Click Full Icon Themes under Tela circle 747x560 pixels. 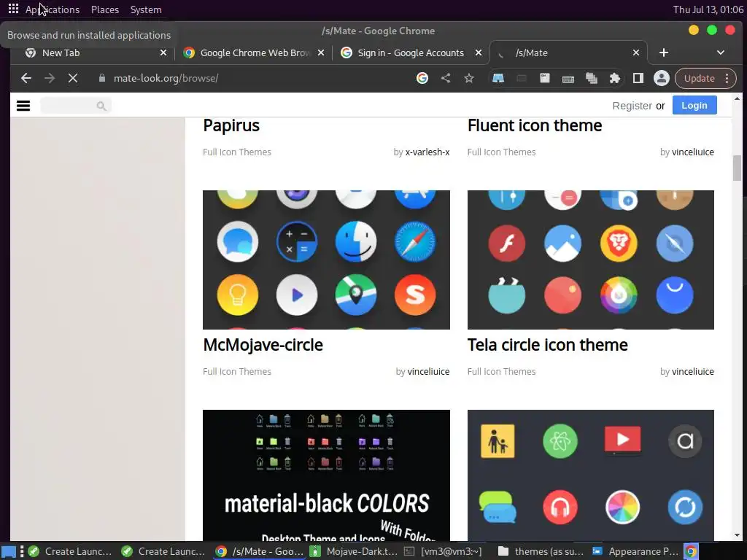pyautogui.click(x=501, y=371)
